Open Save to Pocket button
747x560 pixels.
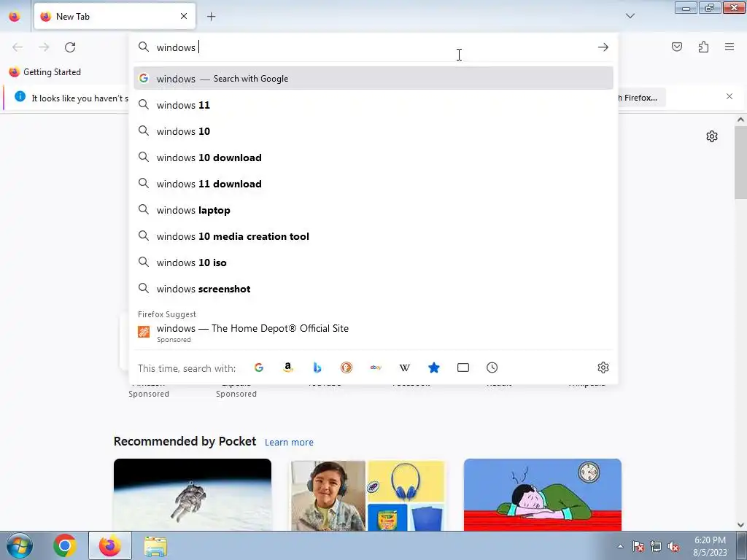click(x=677, y=47)
